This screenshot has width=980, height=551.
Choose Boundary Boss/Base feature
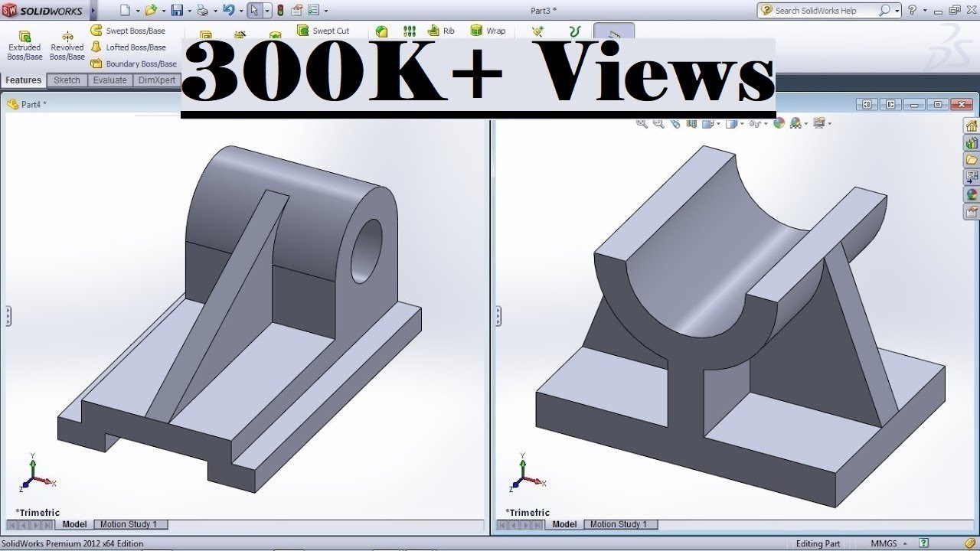pos(133,64)
